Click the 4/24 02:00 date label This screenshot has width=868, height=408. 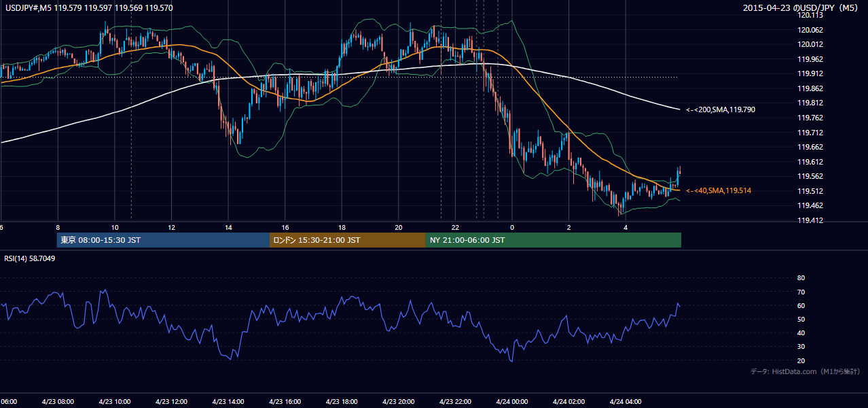point(568,401)
